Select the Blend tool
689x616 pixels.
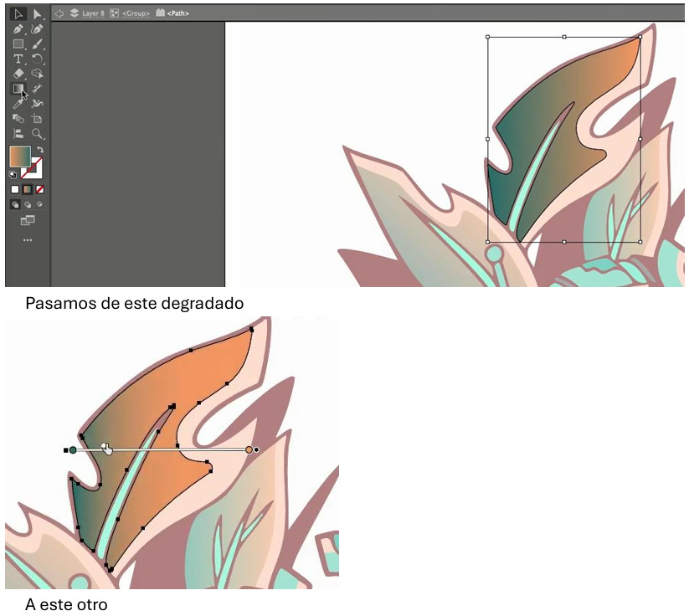coord(18,119)
